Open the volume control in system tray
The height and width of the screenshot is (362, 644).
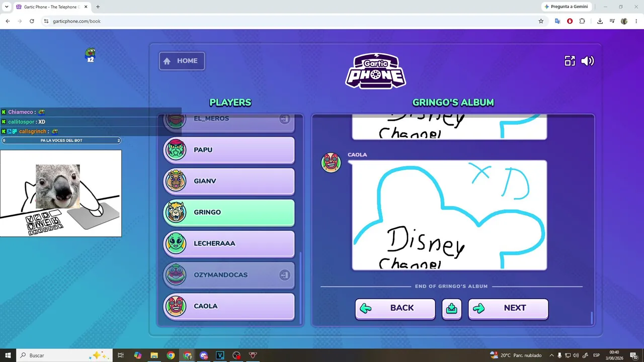[x=576, y=355]
